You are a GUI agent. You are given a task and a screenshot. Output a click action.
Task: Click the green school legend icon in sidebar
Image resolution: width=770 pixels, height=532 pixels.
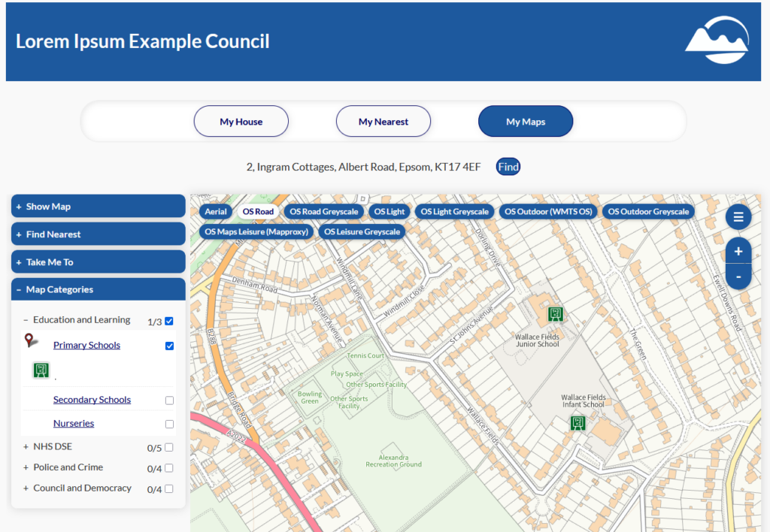tap(41, 370)
